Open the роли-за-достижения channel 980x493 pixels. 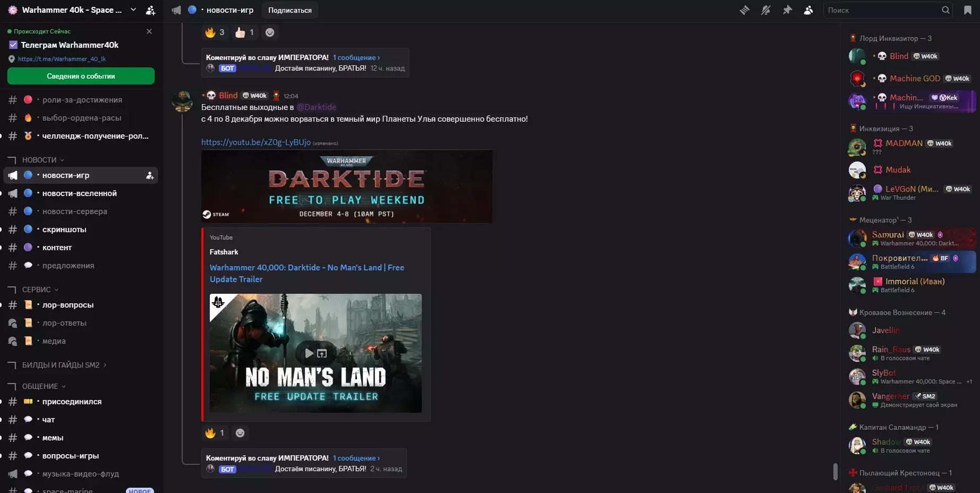[81, 100]
